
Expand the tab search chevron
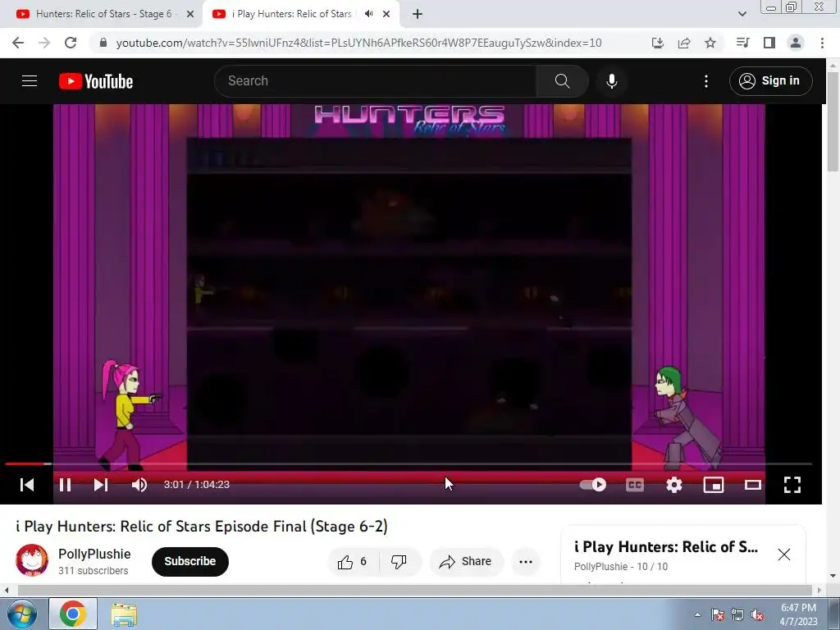pyautogui.click(x=742, y=14)
